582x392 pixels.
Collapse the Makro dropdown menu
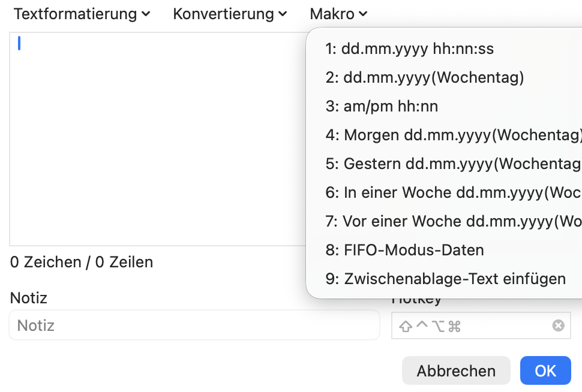[338, 14]
